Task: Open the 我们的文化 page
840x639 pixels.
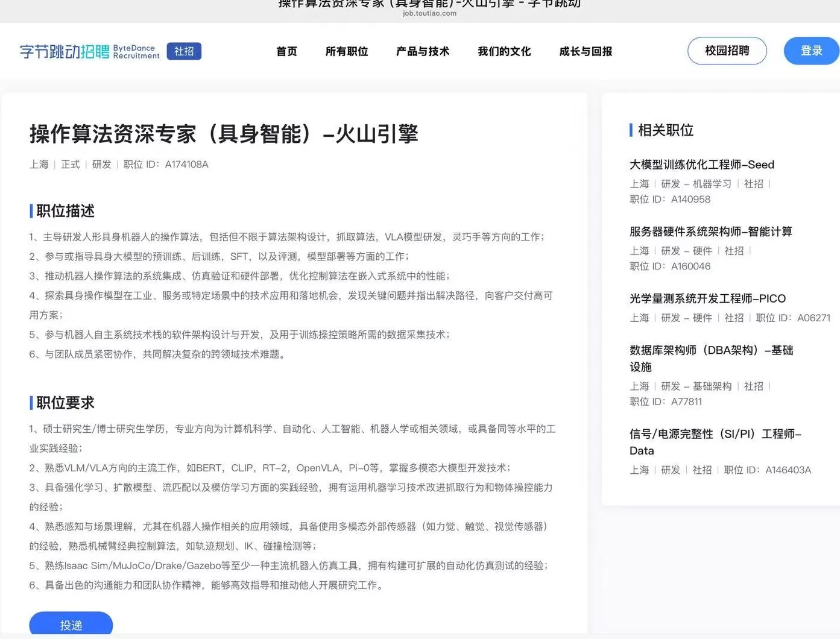Action: (504, 52)
